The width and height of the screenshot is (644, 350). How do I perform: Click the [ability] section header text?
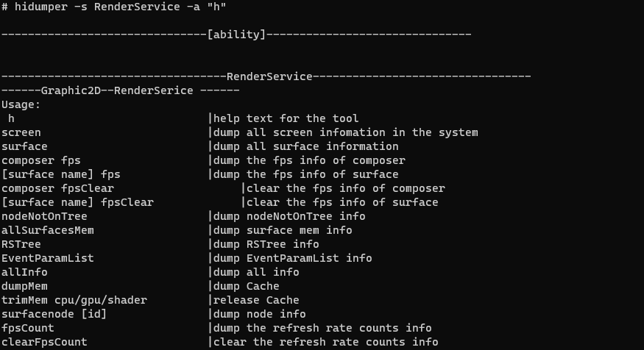236,34
